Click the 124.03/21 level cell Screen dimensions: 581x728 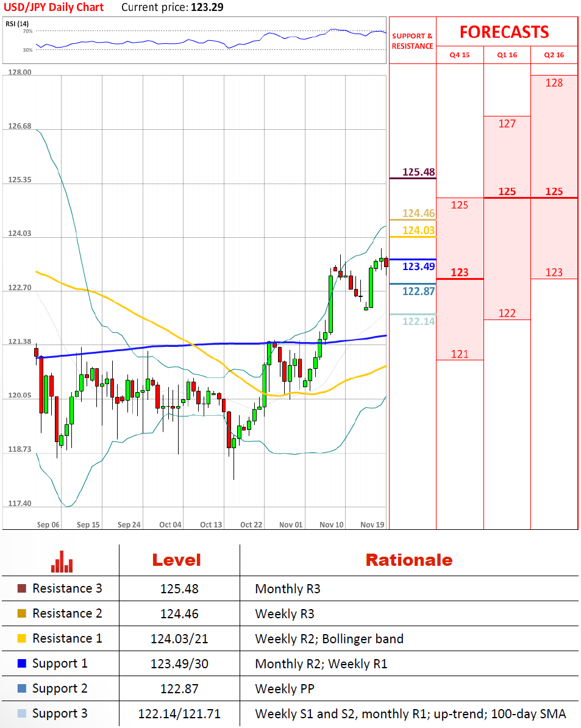(x=179, y=639)
